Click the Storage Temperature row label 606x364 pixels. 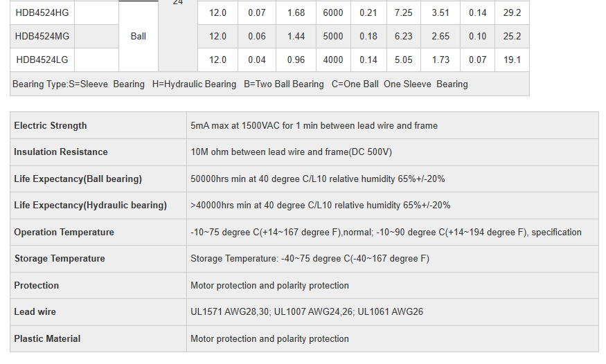click(60, 258)
